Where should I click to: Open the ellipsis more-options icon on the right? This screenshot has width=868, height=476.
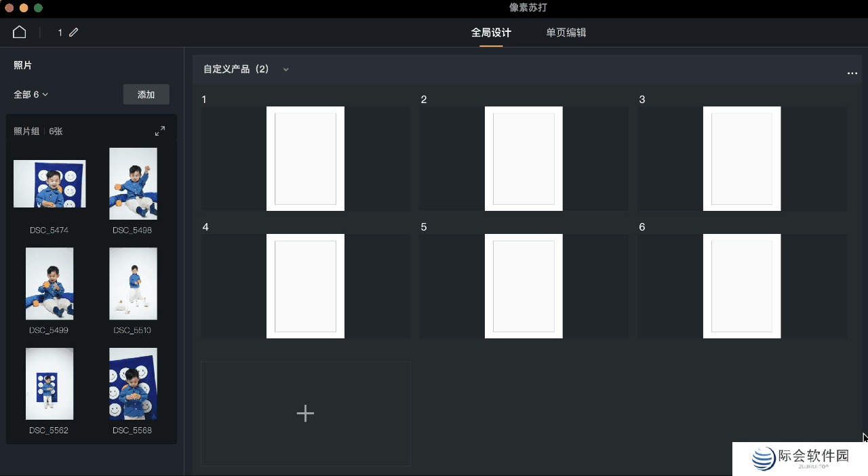tap(852, 73)
